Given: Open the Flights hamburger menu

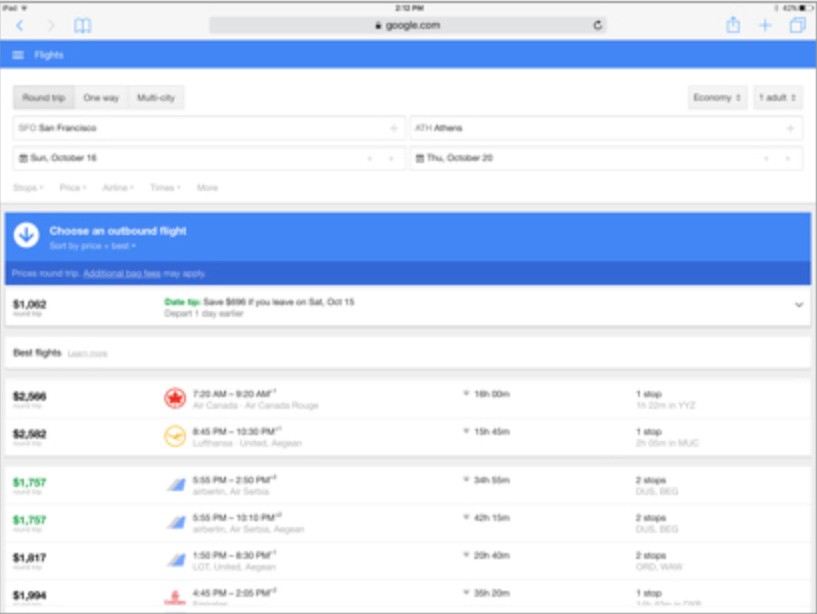Looking at the screenshot, I should pos(18,55).
